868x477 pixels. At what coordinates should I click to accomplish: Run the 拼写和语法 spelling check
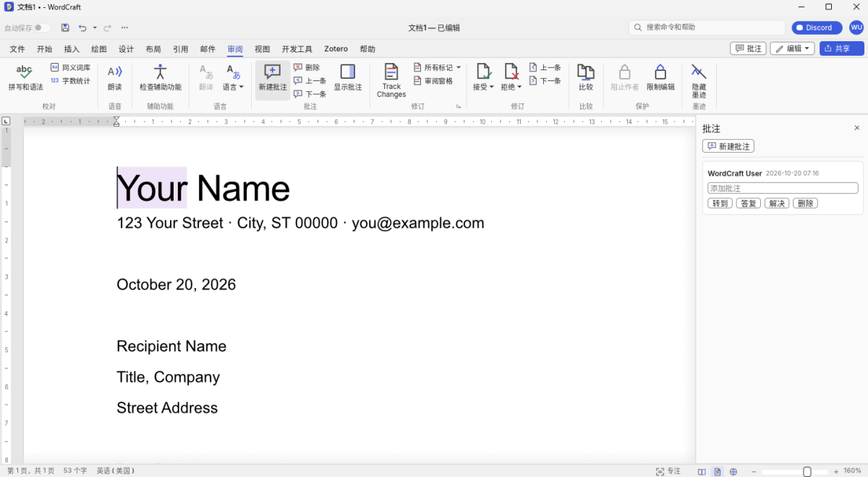[x=25, y=78]
